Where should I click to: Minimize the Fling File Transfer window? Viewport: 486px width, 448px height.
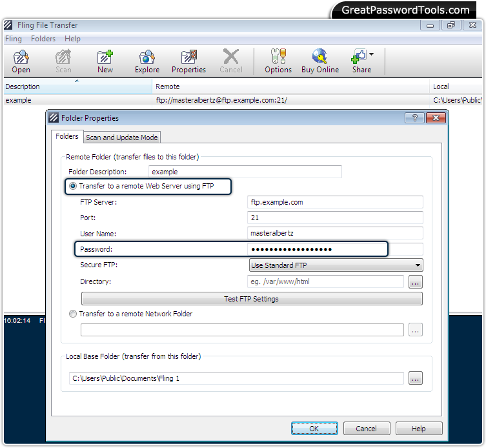430,25
